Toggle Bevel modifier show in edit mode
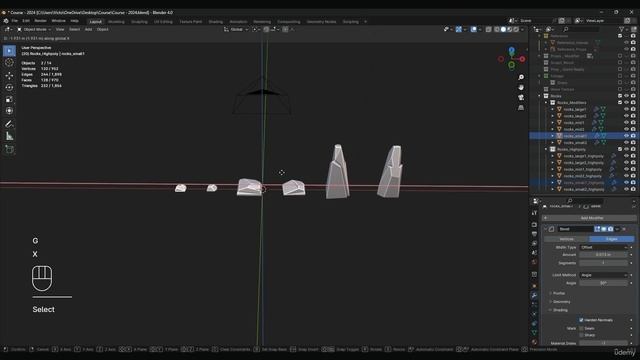 click(x=598, y=229)
